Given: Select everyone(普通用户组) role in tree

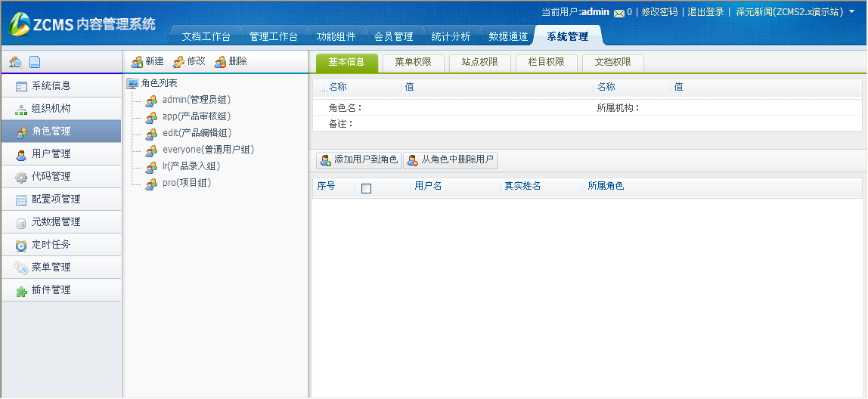Looking at the screenshot, I should point(208,150).
